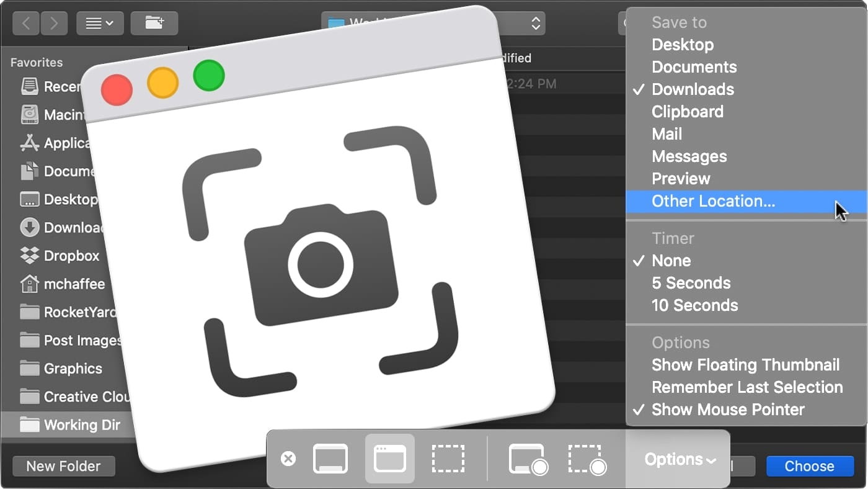Click the new folder icon in toolbar
This screenshot has width=868, height=489.
pos(154,24)
